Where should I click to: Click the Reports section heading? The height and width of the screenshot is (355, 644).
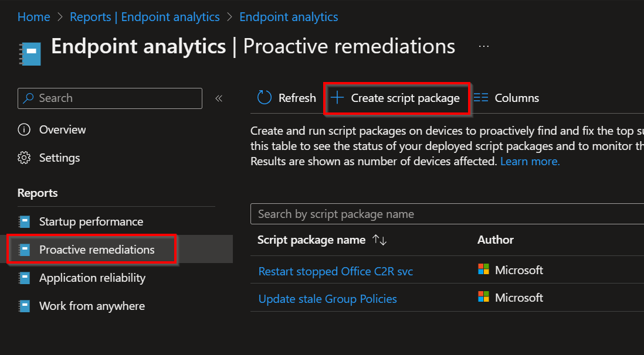(x=38, y=193)
